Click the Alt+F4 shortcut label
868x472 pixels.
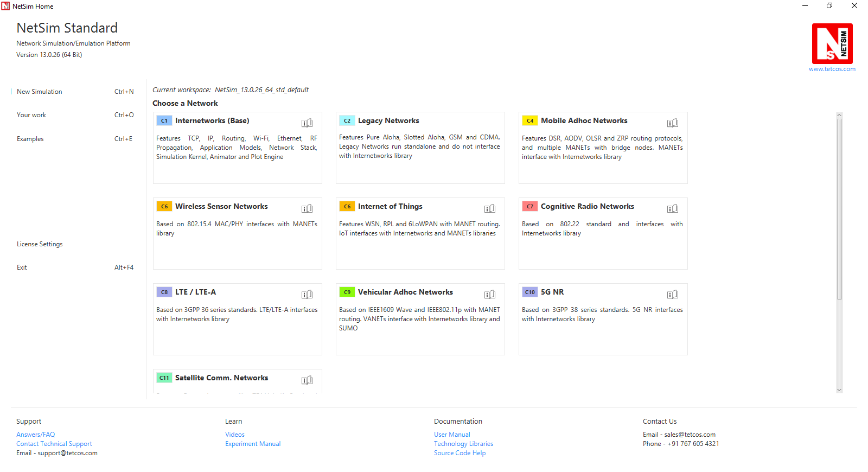(x=124, y=267)
